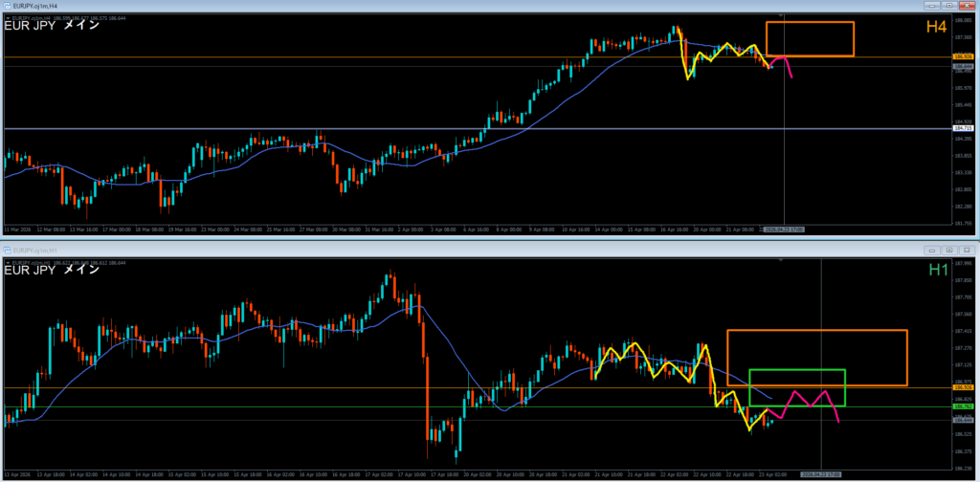The width and height of the screenshot is (980, 482).
Task: Close the EURJPY H1 chart window
Action: tap(965, 250)
